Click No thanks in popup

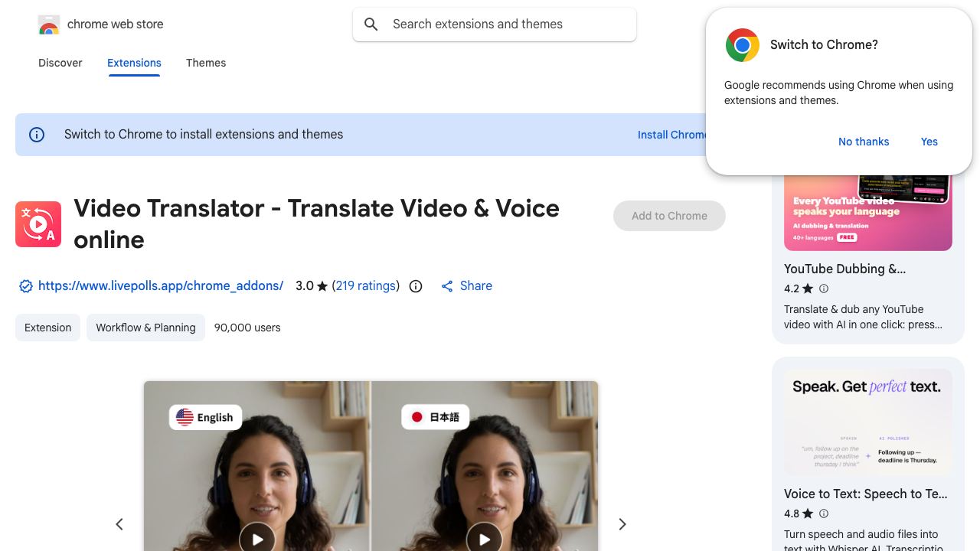864,142
